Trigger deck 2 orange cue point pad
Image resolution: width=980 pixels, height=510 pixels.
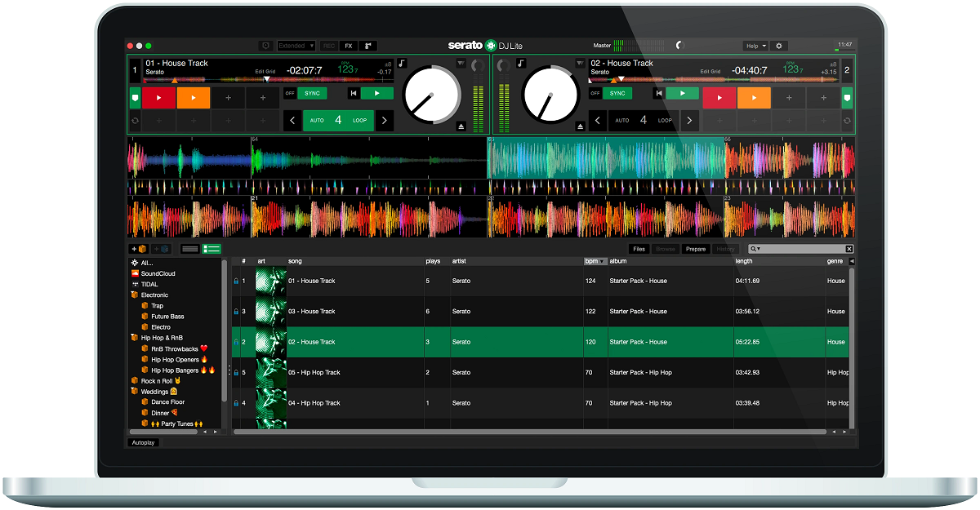(x=754, y=98)
